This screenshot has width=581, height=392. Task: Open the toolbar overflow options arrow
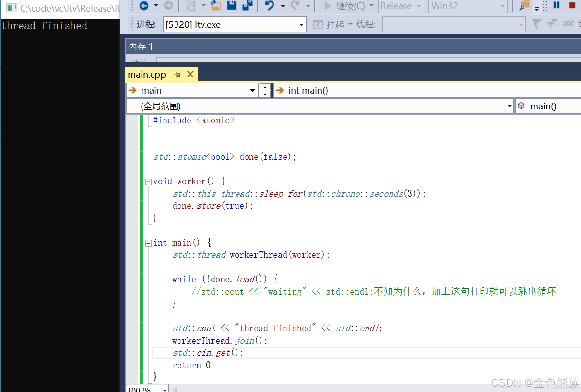pos(536,8)
